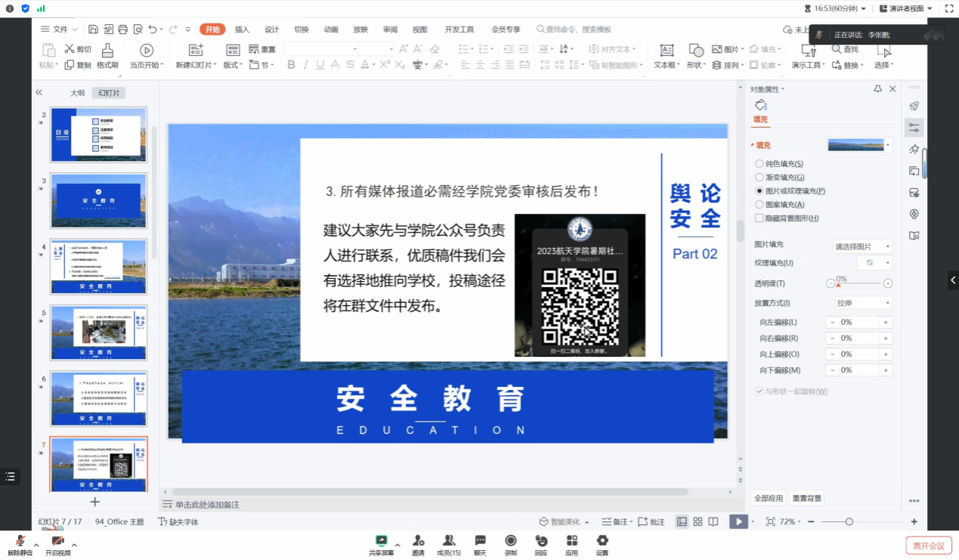Click the Leave Meeting (离开会议) button
The height and width of the screenshot is (560, 959).
point(928,546)
